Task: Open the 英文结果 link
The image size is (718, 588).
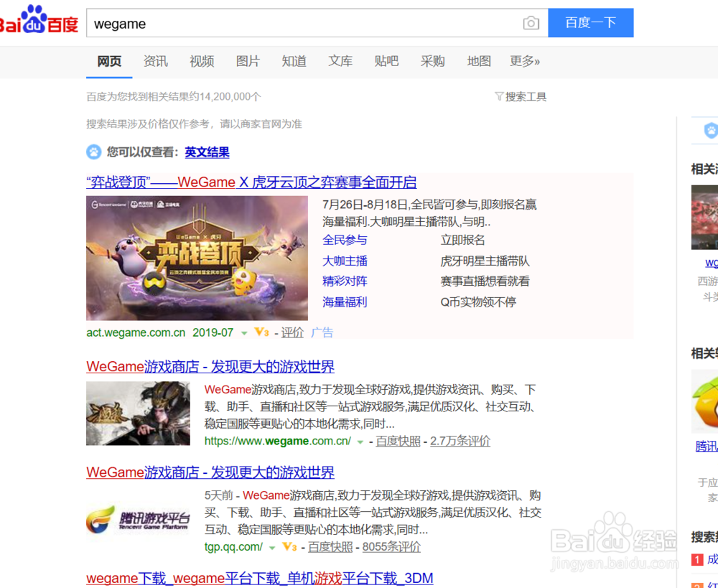Action: coord(207,152)
